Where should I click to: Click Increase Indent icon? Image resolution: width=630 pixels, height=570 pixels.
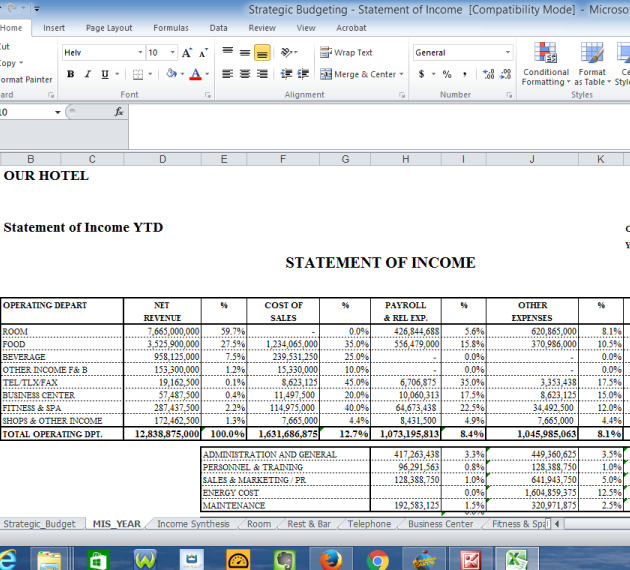[x=303, y=74]
